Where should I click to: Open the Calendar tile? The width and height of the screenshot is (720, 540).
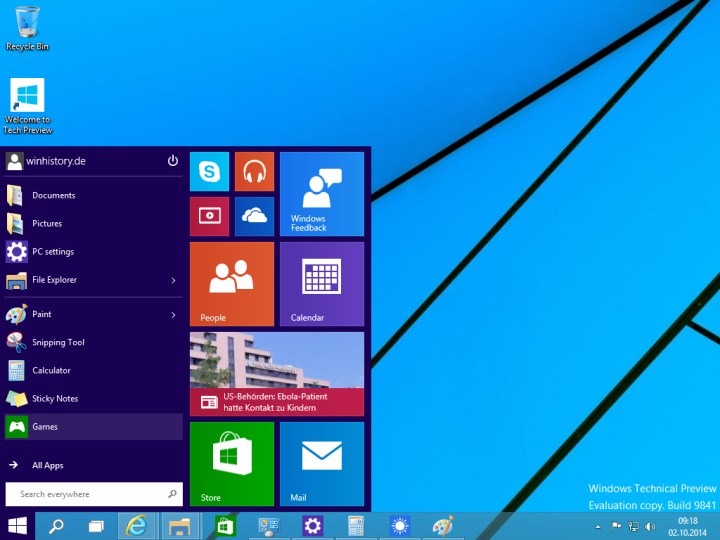click(322, 284)
